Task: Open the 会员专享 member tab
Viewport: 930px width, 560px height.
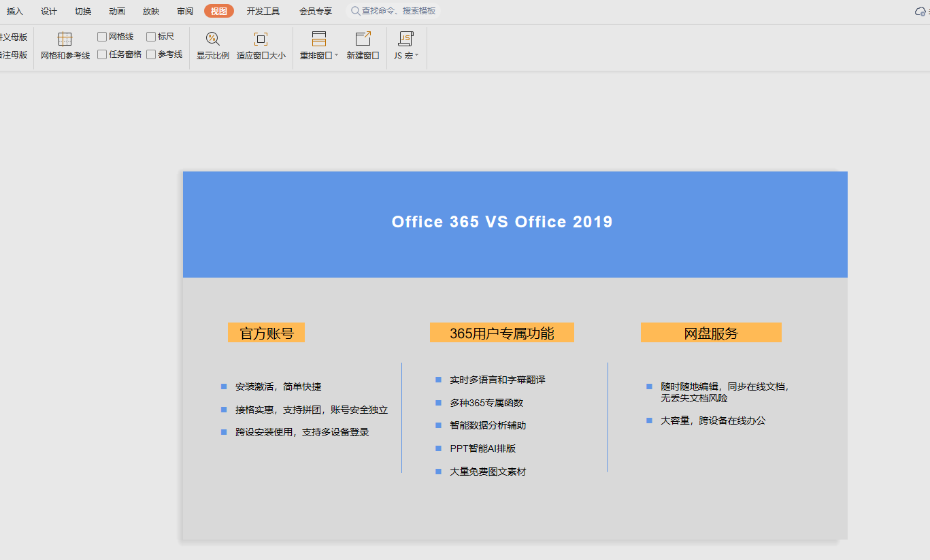Action: (316, 11)
